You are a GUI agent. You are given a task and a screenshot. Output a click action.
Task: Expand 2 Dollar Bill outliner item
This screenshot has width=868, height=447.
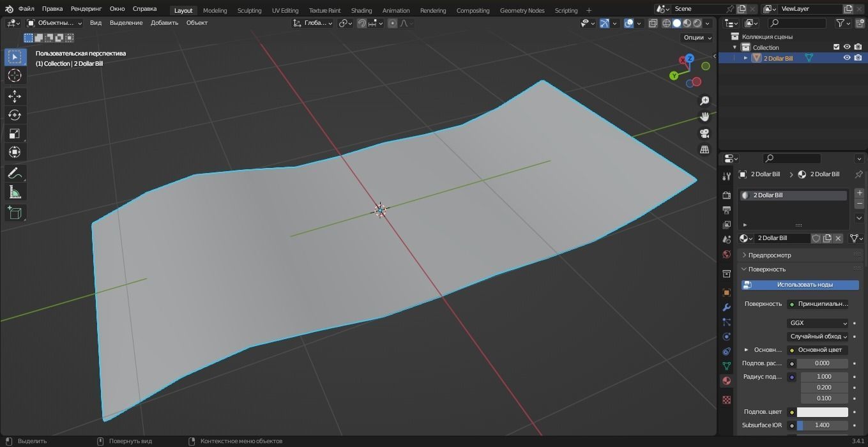pos(745,58)
